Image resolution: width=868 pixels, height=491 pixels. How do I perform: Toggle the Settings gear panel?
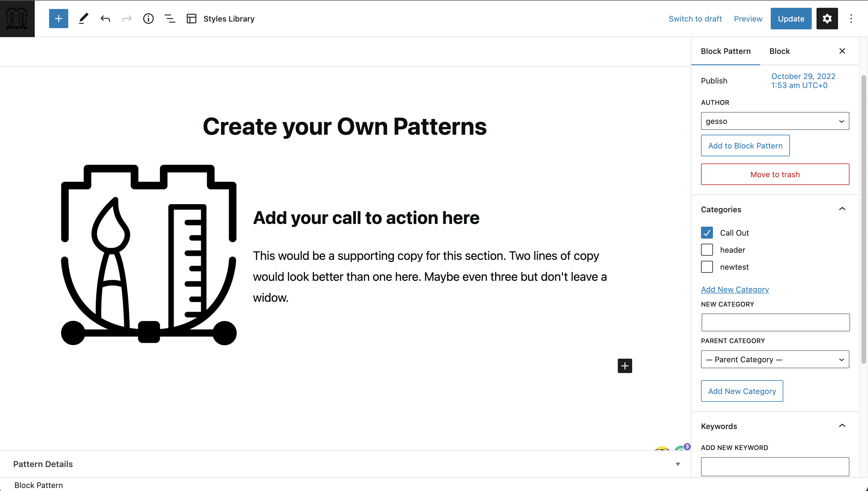point(827,19)
